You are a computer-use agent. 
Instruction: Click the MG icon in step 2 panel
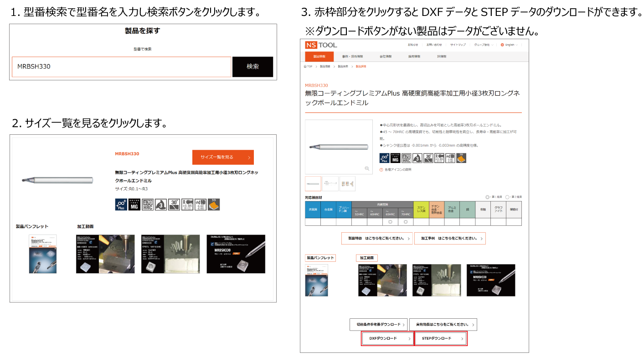tap(134, 204)
